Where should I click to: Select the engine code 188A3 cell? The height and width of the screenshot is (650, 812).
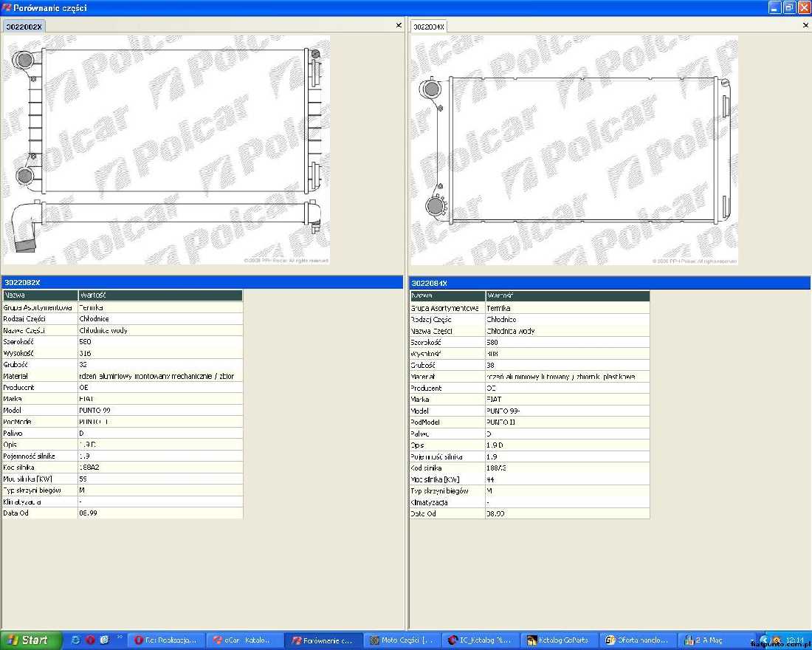pyautogui.click(x=568, y=468)
